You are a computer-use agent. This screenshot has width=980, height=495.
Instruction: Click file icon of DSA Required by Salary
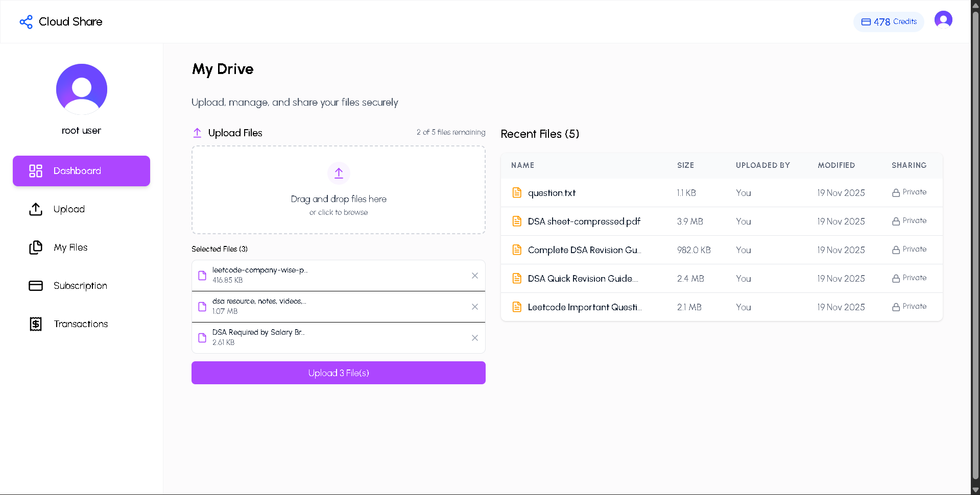click(202, 338)
